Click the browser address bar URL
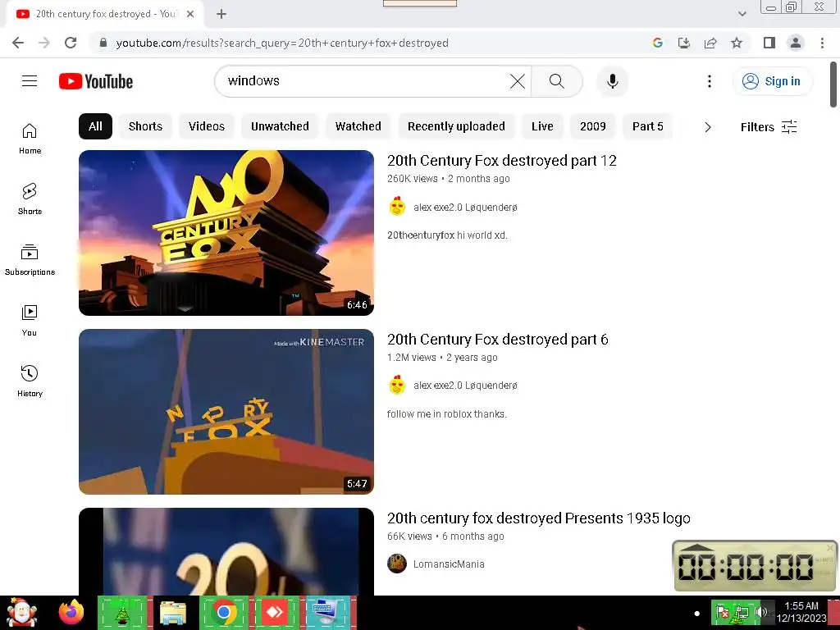840x630 pixels. pos(282,43)
